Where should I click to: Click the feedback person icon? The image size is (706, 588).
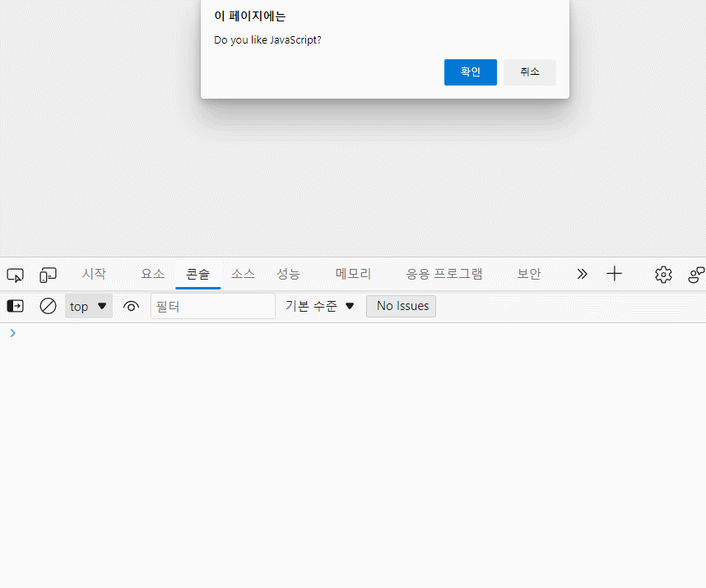pos(696,275)
